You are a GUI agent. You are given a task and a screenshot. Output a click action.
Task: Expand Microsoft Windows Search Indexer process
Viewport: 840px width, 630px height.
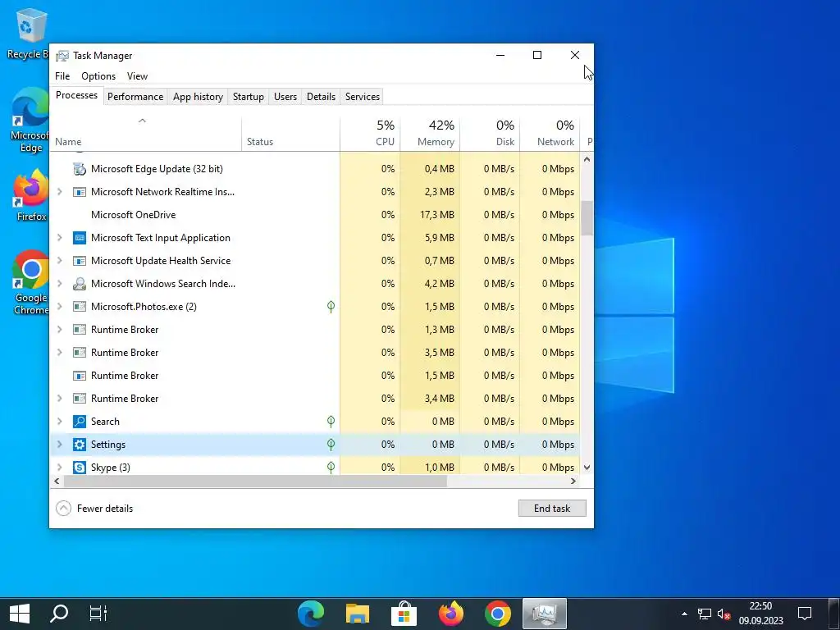[59, 284]
